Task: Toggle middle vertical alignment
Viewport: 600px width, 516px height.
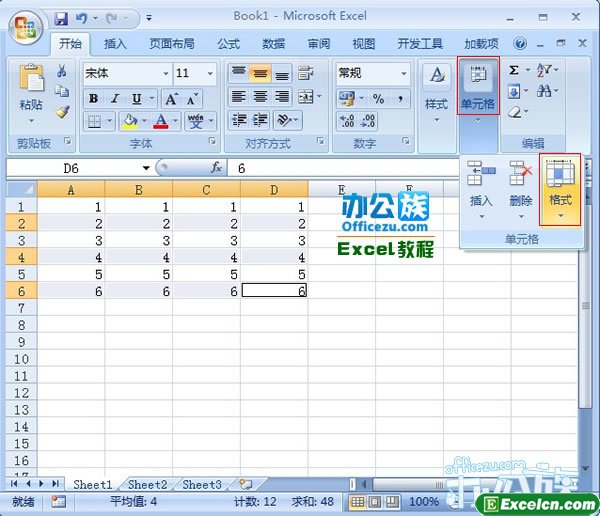Action: pyautogui.click(x=261, y=73)
